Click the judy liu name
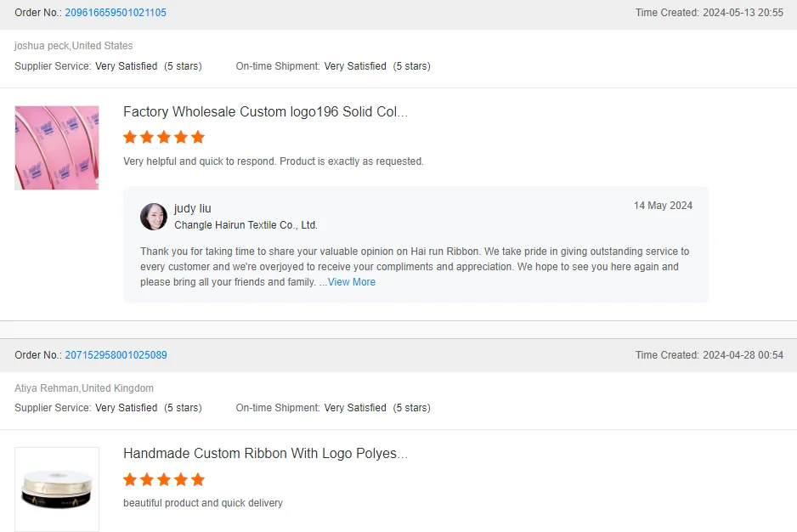Image resolution: width=797 pixels, height=532 pixels. click(x=193, y=208)
